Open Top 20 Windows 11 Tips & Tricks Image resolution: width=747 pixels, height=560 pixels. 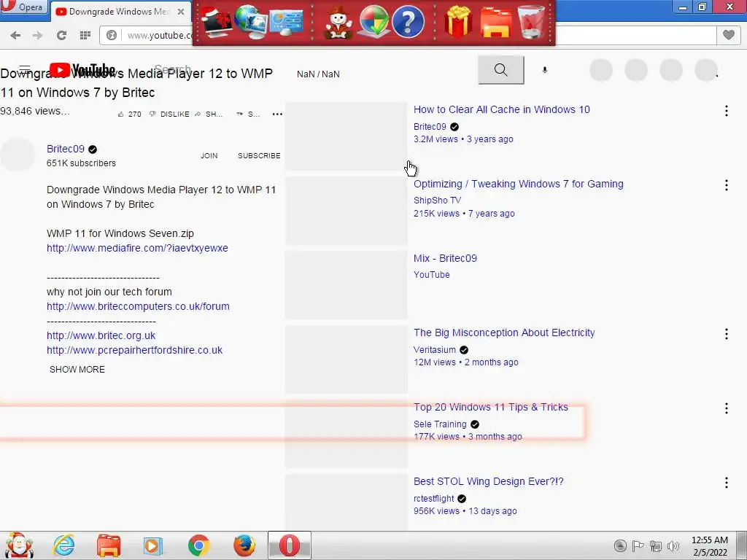(x=491, y=407)
